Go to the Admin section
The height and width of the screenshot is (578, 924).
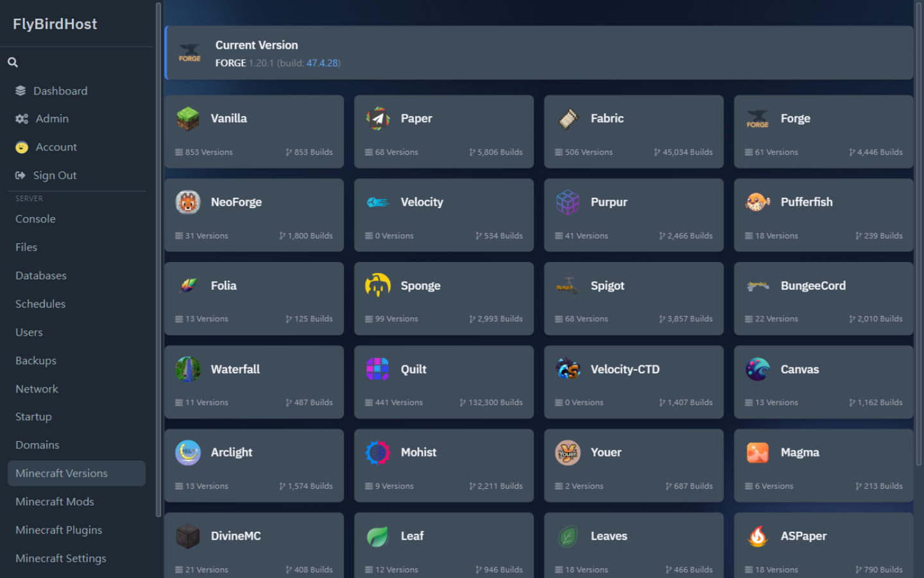click(x=76, y=119)
